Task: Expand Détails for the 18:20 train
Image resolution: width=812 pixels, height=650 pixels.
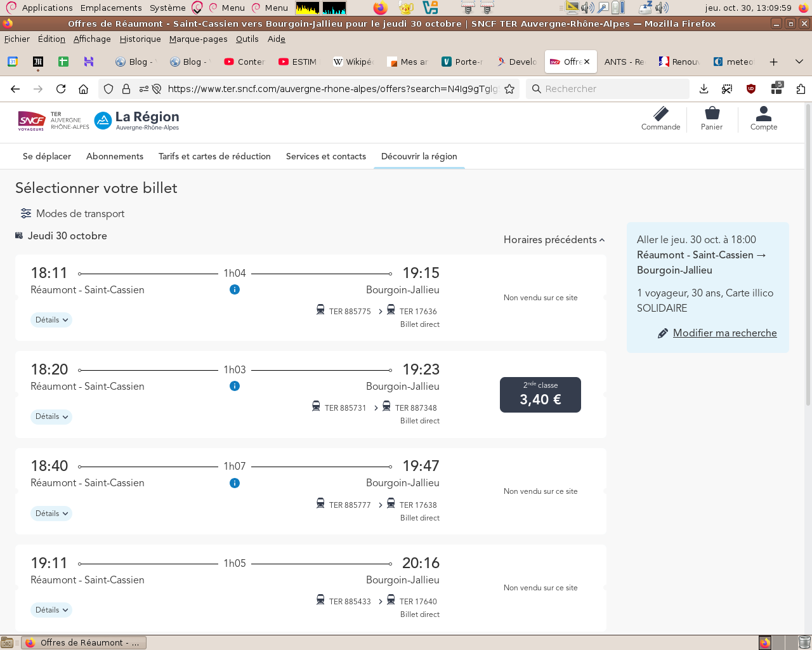Action: (x=51, y=417)
